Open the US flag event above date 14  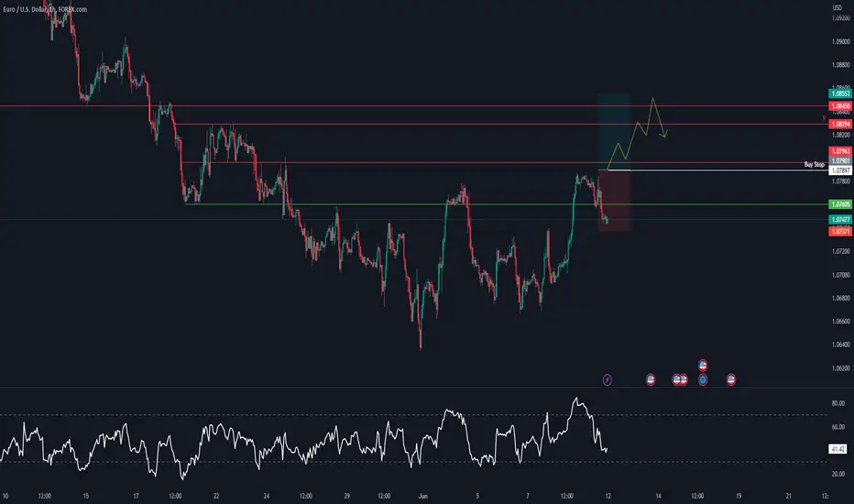[651, 379]
